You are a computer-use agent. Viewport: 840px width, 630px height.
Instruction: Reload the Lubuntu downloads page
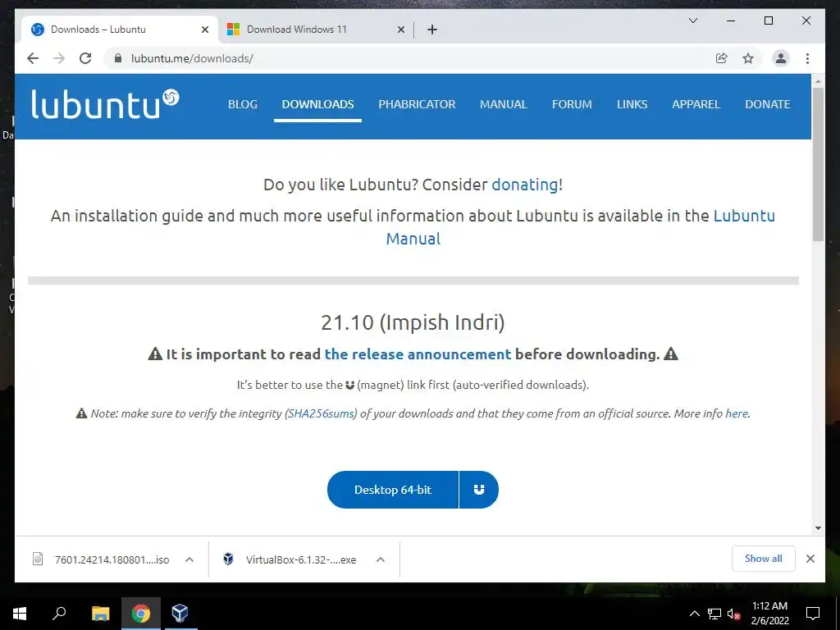pyautogui.click(x=85, y=58)
